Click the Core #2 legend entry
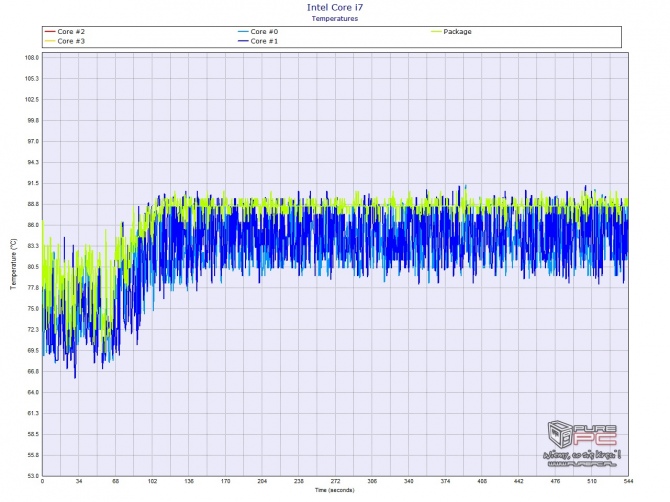 click(x=65, y=32)
